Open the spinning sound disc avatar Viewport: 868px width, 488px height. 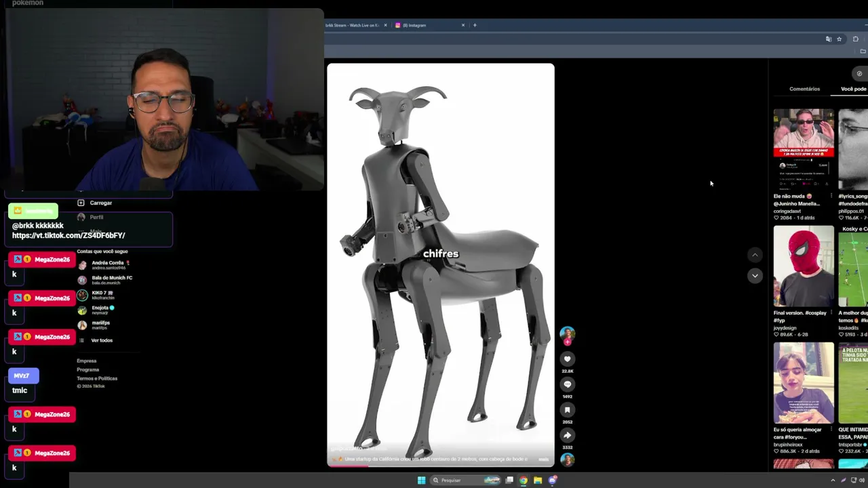(x=568, y=460)
